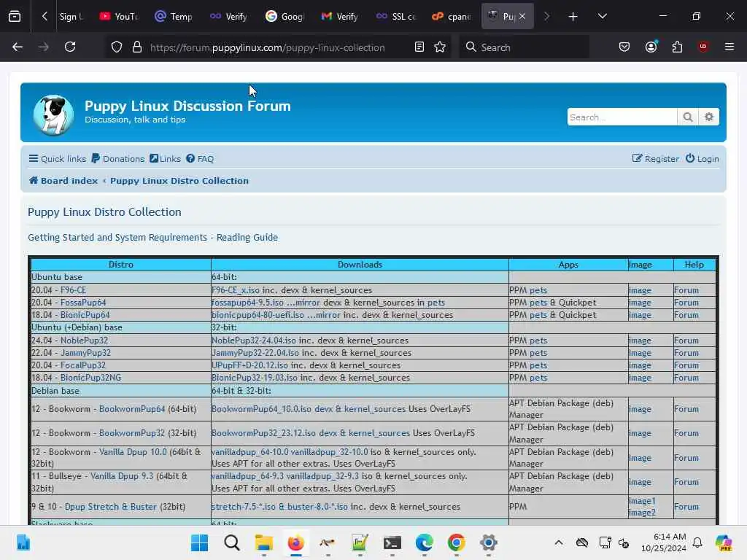Click the Login link
The width and height of the screenshot is (747, 560).
[x=703, y=158]
